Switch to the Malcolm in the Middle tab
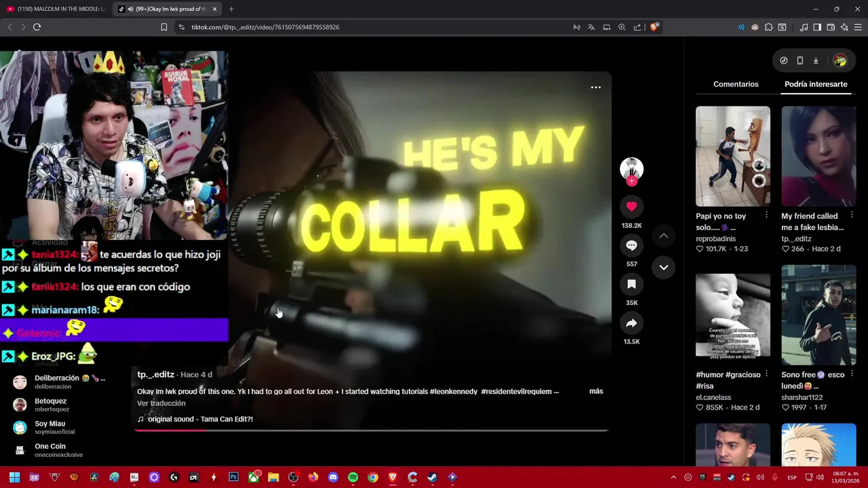 56,9
